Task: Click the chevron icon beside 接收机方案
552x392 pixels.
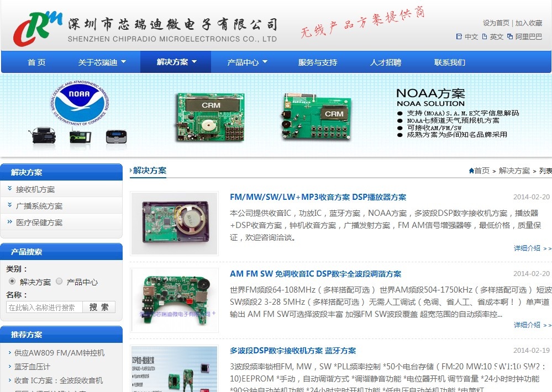Action: click(x=10, y=189)
